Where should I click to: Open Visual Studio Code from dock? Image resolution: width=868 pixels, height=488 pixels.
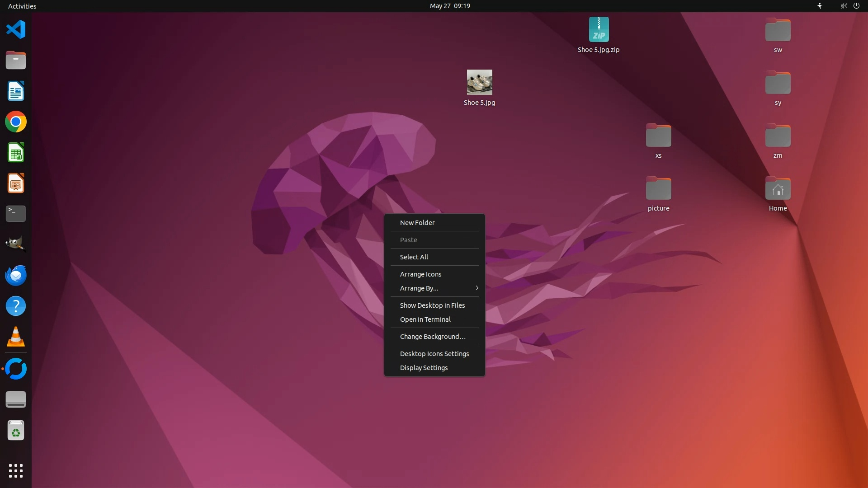[16, 30]
